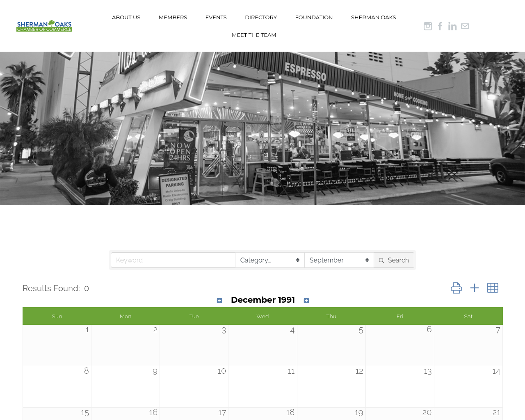Viewport: 525px width, 420px height.
Task: Select December 13 on the calendar
Action: coord(400,387)
